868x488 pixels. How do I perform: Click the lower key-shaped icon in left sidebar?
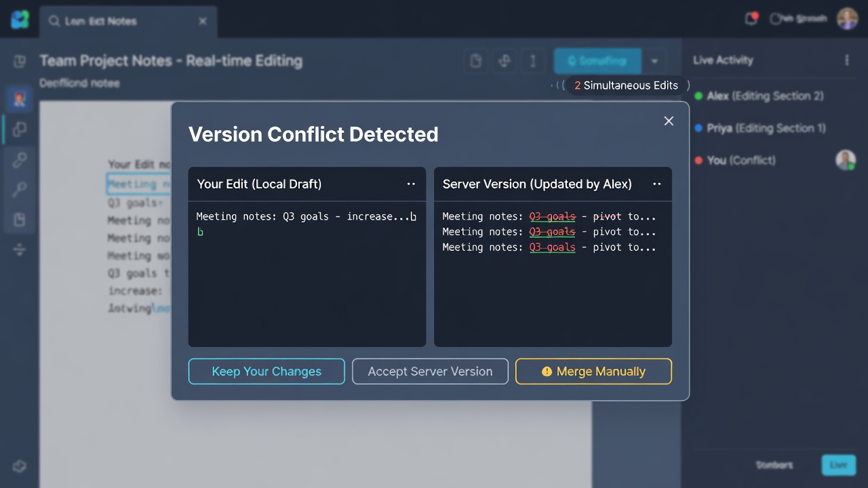pyautogui.click(x=20, y=190)
